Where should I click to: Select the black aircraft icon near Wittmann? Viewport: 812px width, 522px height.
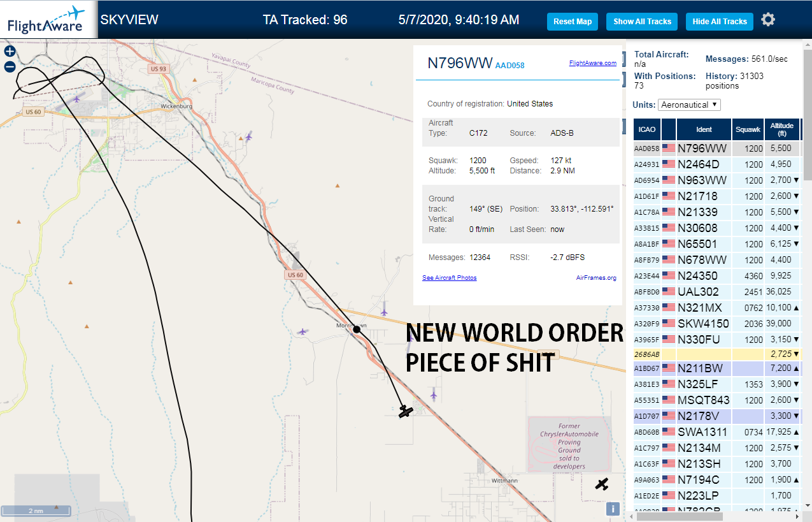[x=602, y=484]
